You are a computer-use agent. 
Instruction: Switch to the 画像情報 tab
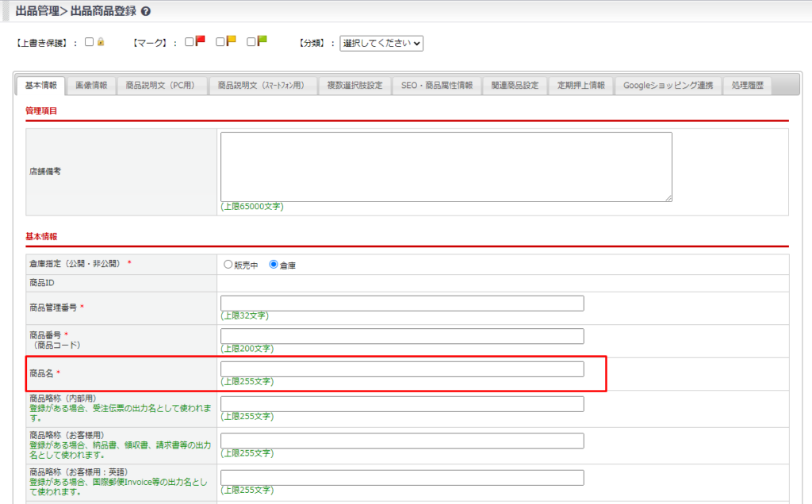91,86
